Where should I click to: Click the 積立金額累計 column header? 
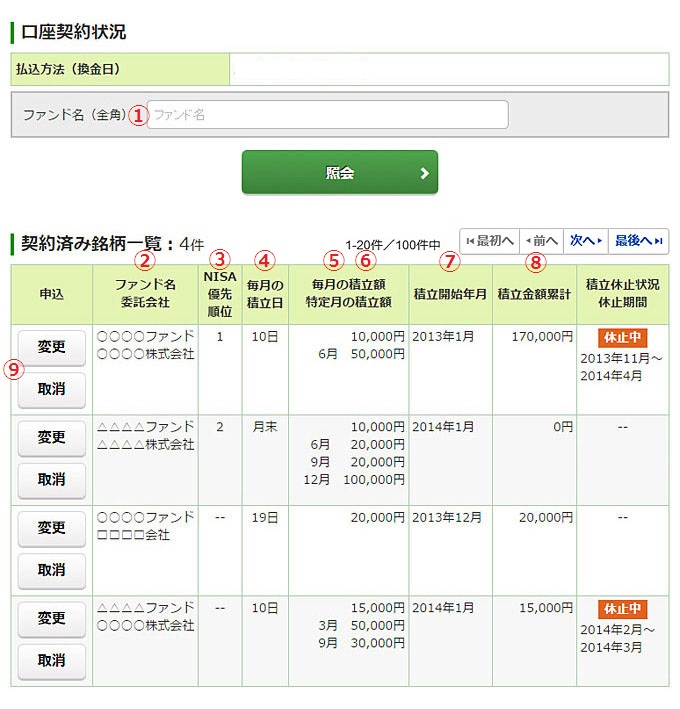pos(534,294)
